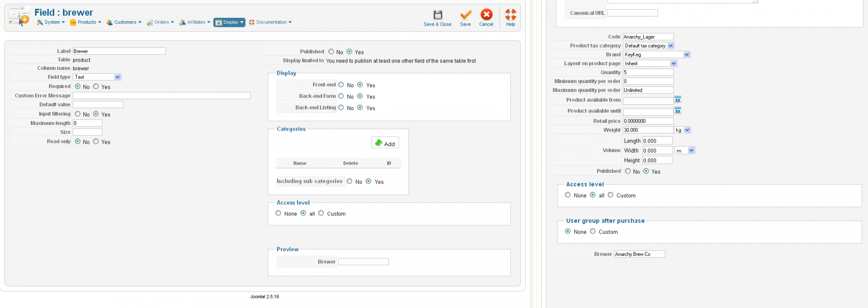Open the Display menu
This screenshot has height=308, width=868.
pyautogui.click(x=229, y=22)
